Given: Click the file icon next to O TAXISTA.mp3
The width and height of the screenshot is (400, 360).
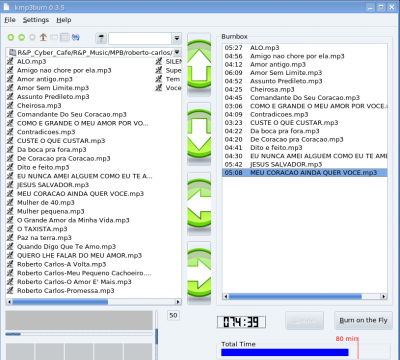Looking at the screenshot, I should (x=10, y=229).
